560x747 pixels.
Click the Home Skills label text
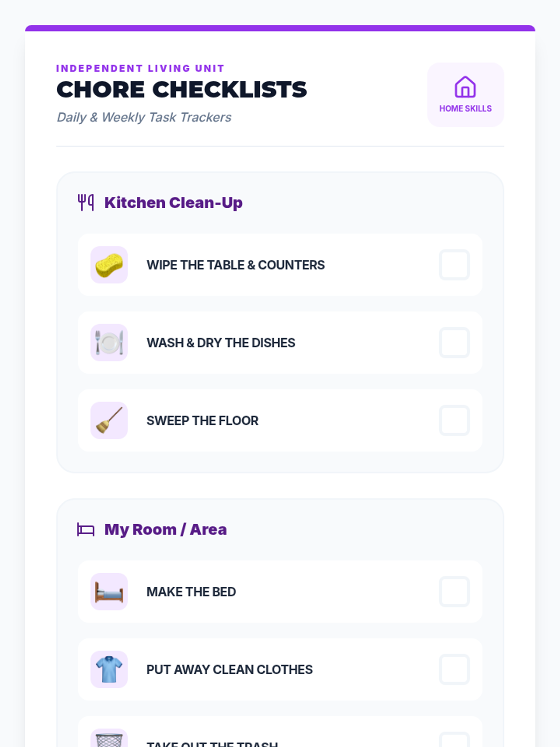[x=465, y=108]
